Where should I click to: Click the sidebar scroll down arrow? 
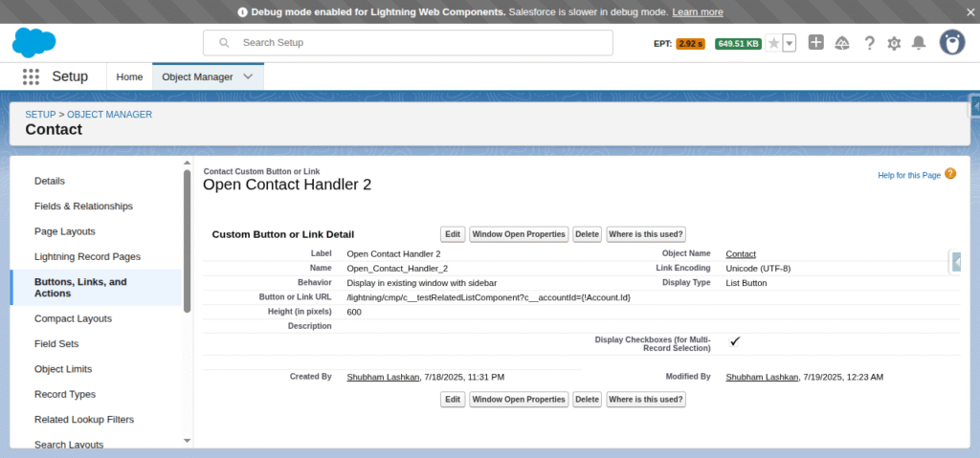[187, 441]
